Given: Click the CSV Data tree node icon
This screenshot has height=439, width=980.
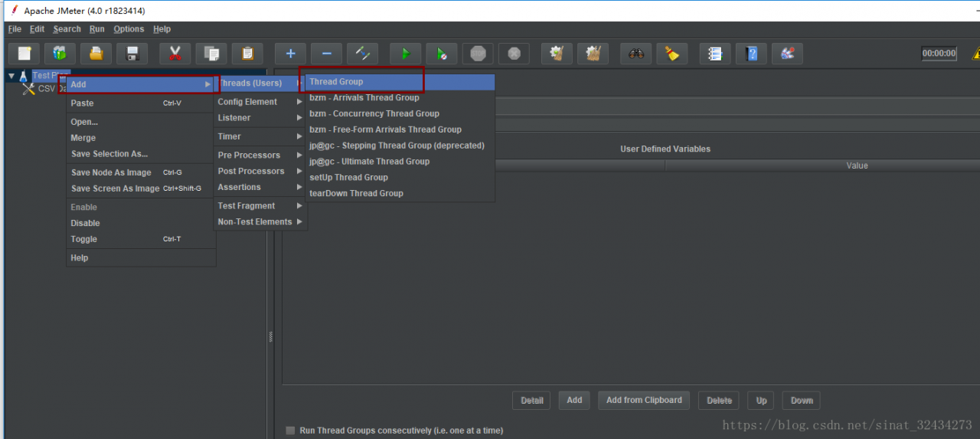Looking at the screenshot, I should pos(29,89).
